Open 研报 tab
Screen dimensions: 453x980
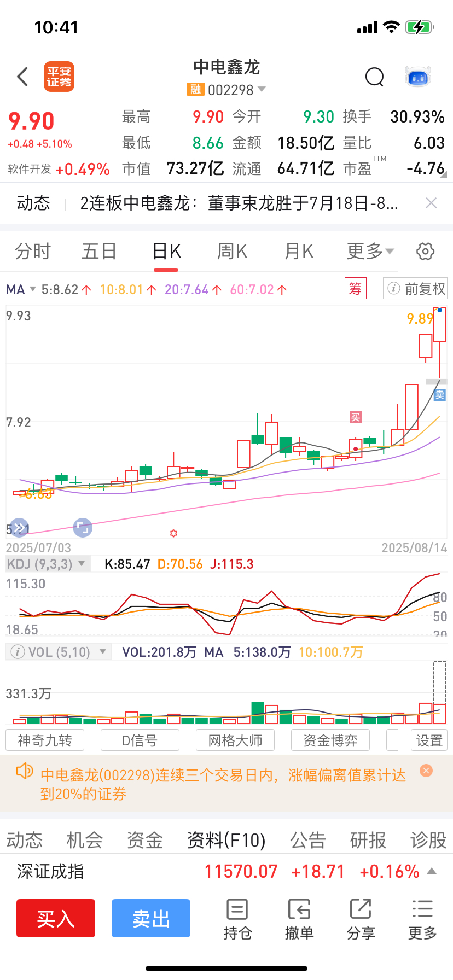(x=368, y=840)
